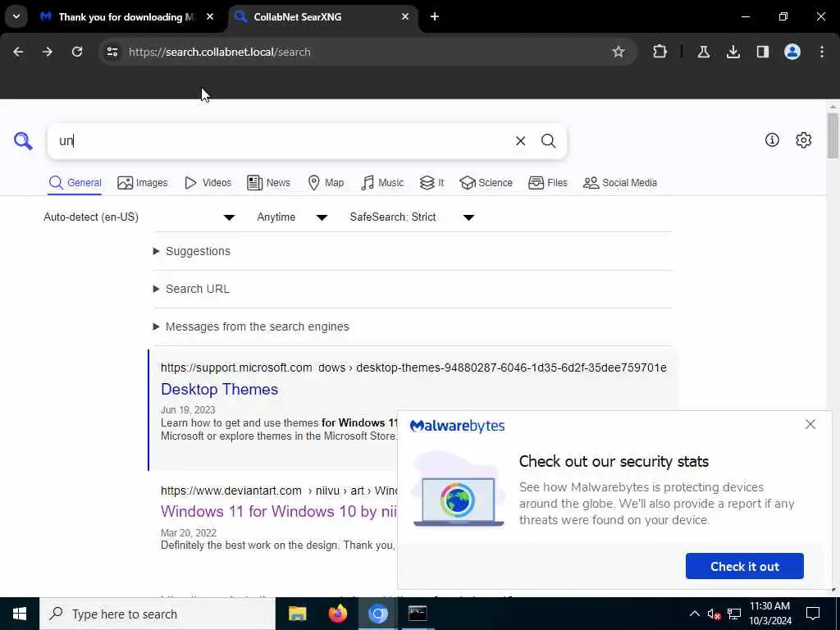Image resolution: width=840 pixels, height=630 pixels.
Task: Toggle the browser side panel icon
Action: [762, 52]
